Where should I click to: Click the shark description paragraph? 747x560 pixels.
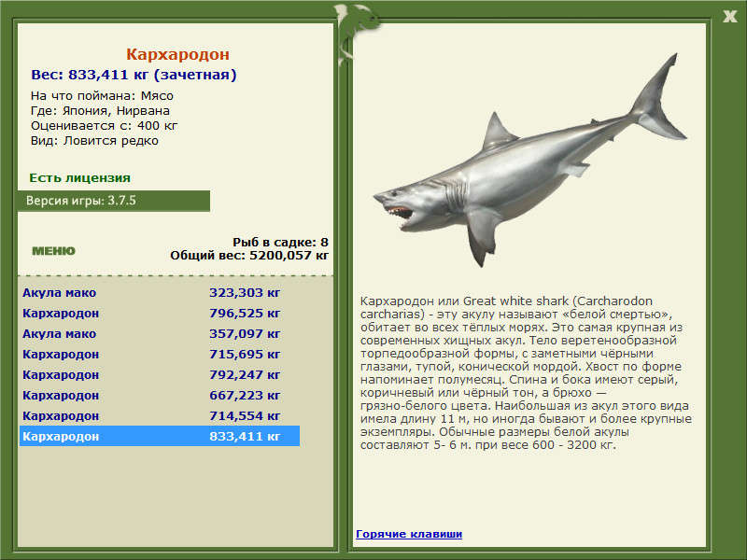[526, 373]
